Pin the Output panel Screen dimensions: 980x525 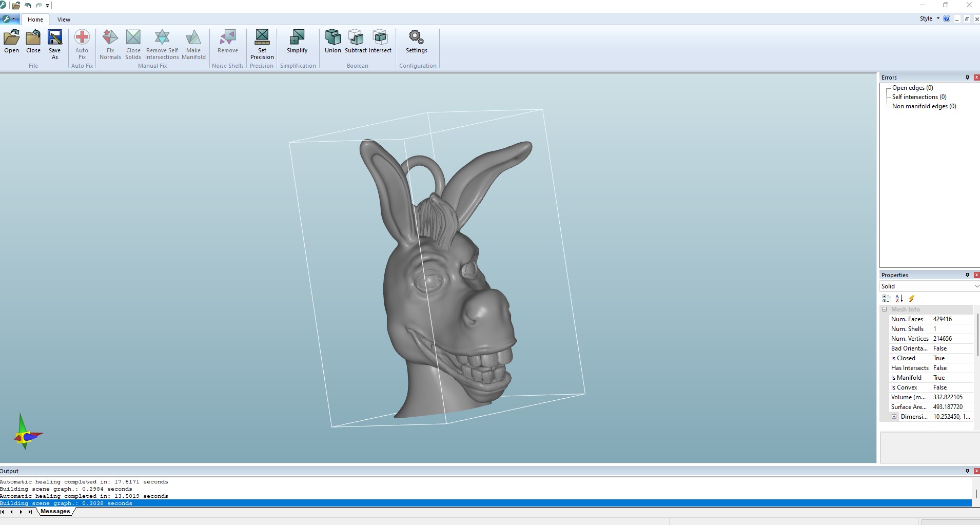click(x=967, y=471)
